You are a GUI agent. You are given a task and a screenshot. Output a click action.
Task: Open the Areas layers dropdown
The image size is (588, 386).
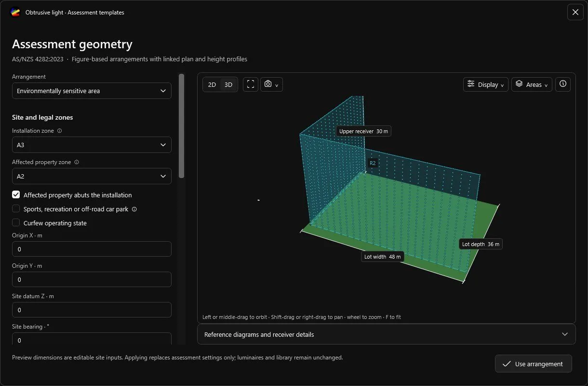pos(532,84)
